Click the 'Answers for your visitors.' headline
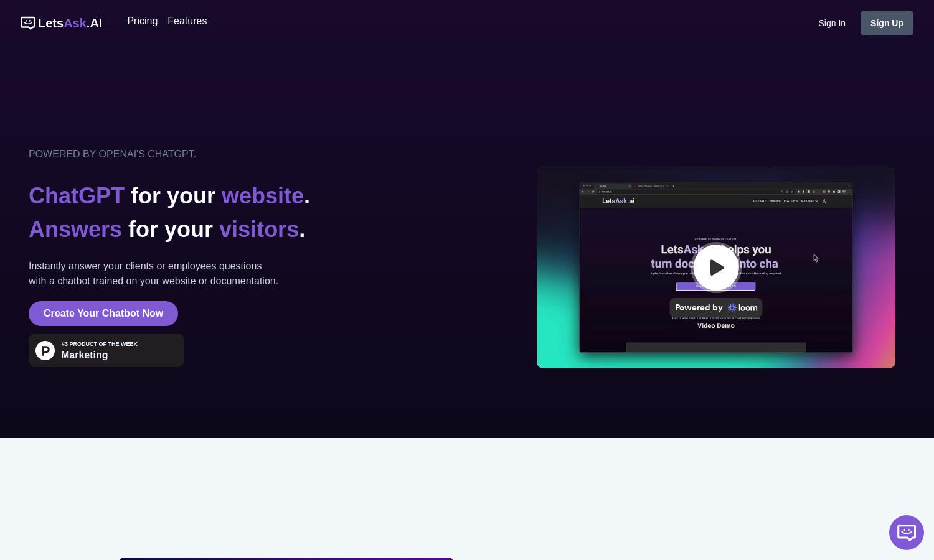Image resolution: width=934 pixels, height=560 pixels. click(167, 229)
